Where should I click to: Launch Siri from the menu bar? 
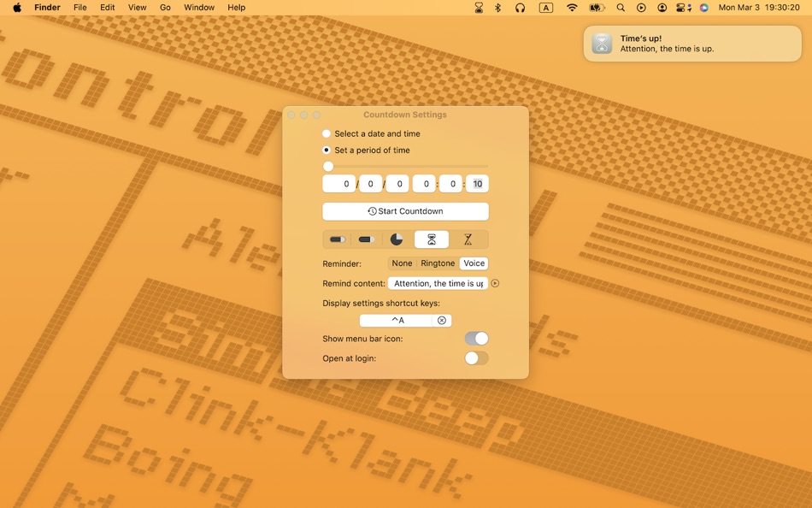(x=703, y=8)
